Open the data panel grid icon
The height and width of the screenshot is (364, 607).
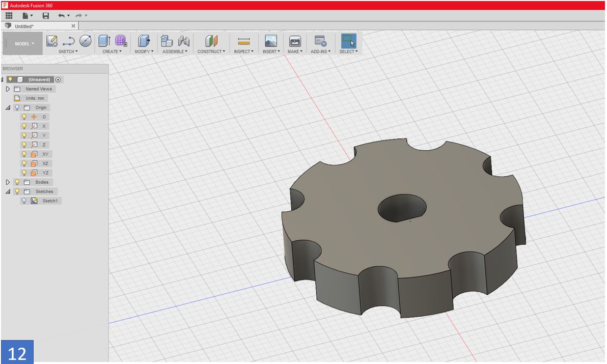pyautogui.click(x=9, y=15)
